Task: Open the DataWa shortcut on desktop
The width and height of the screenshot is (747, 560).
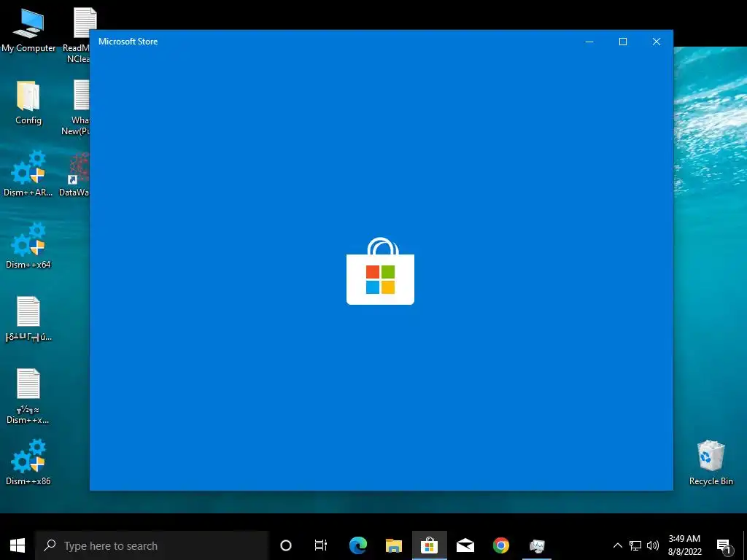Action: click(x=75, y=174)
